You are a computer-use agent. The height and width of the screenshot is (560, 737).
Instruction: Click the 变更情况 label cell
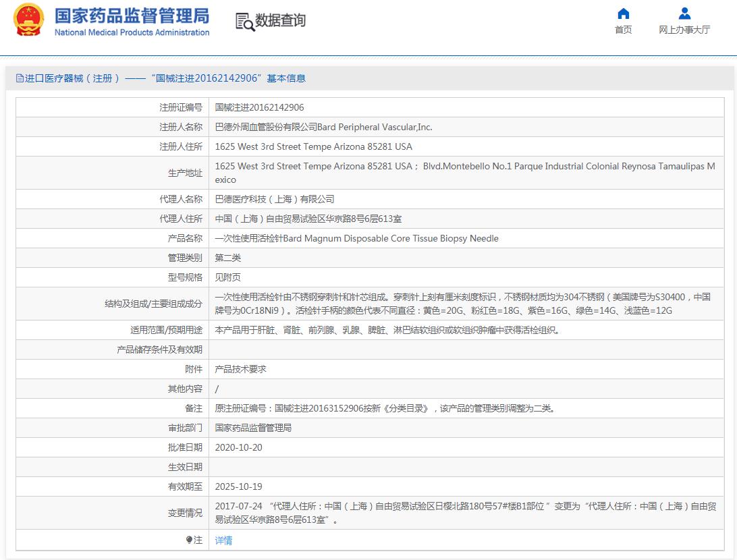112,513
